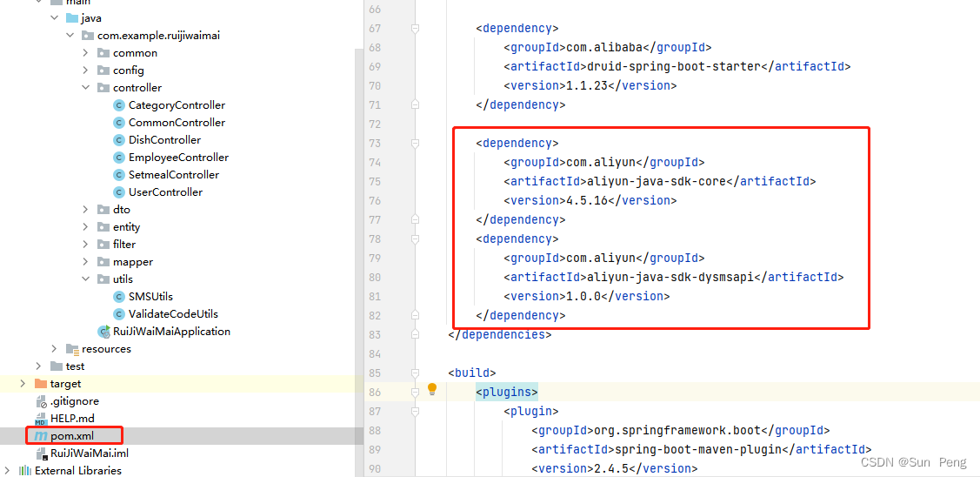Image resolution: width=980 pixels, height=477 pixels.
Task: Collapse the utils package
Action: pyautogui.click(x=85, y=279)
